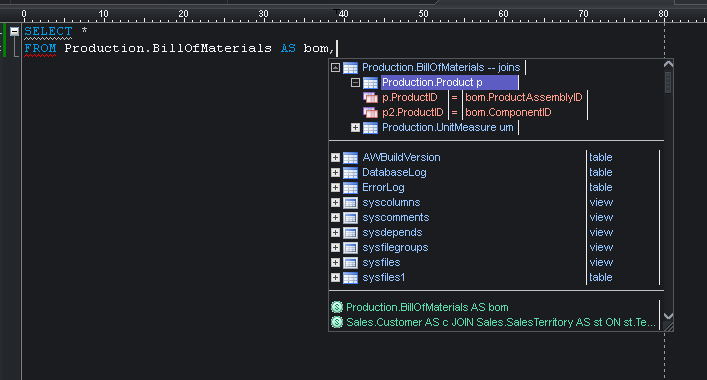
Task: Click the table icon next to Production.Product p
Action: [370, 82]
